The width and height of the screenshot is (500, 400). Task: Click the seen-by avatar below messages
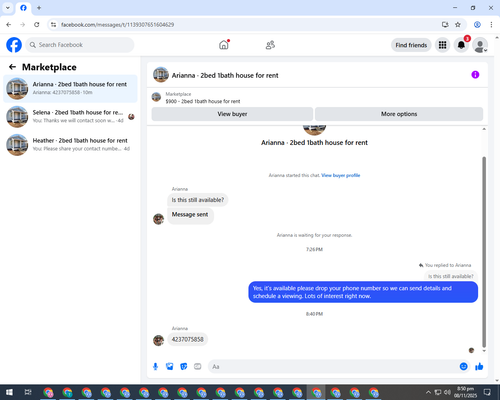pyautogui.click(x=471, y=350)
